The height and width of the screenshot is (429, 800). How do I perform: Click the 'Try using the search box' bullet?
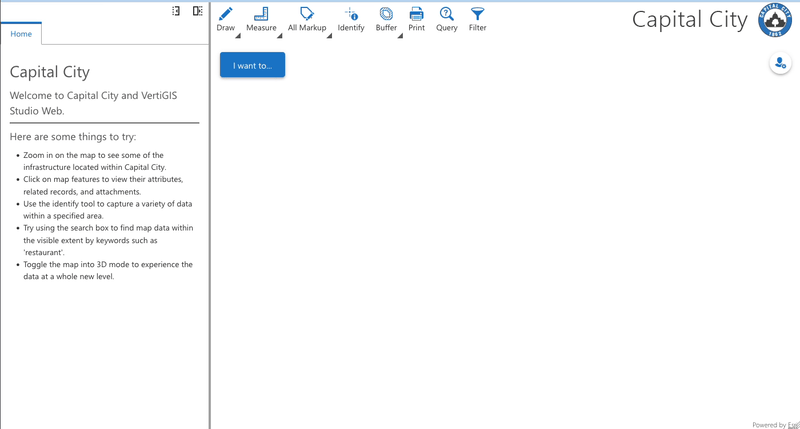click(108, 240)
